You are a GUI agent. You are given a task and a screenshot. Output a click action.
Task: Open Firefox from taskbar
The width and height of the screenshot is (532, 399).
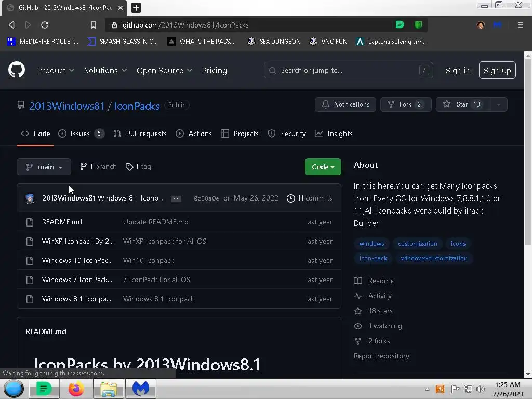76,389
